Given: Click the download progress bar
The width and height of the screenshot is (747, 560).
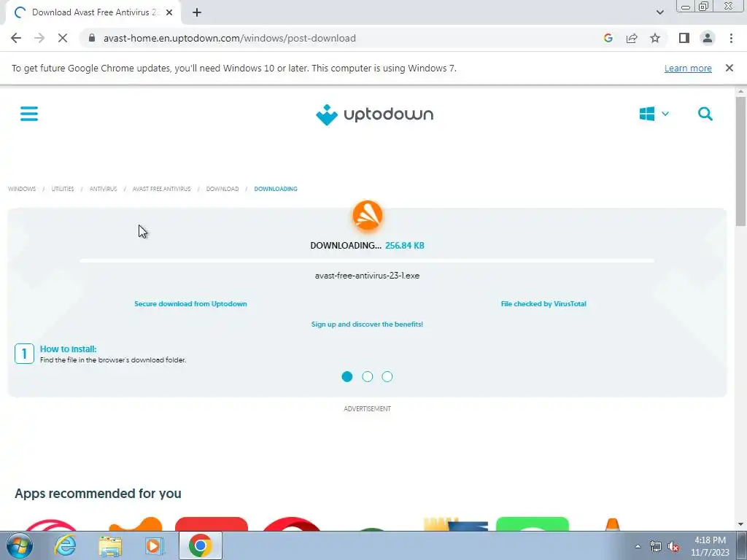Looking at the screenshot, I should (x=368, y=260).
